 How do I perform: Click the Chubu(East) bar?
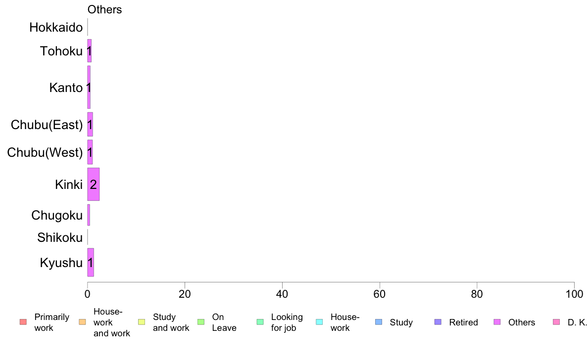click(x=90, y=125)
